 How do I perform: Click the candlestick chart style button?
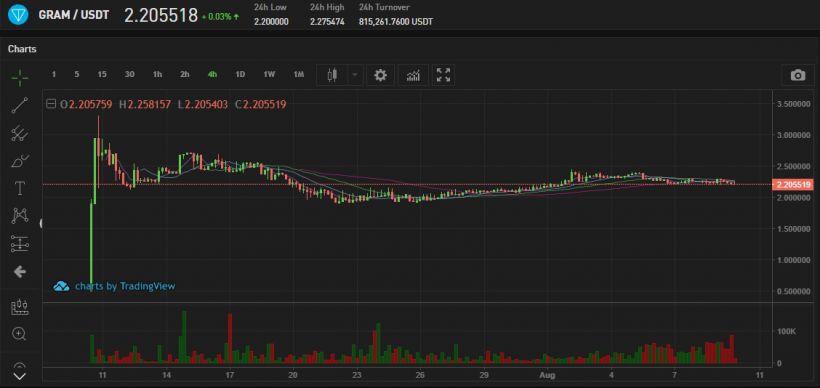332,75
